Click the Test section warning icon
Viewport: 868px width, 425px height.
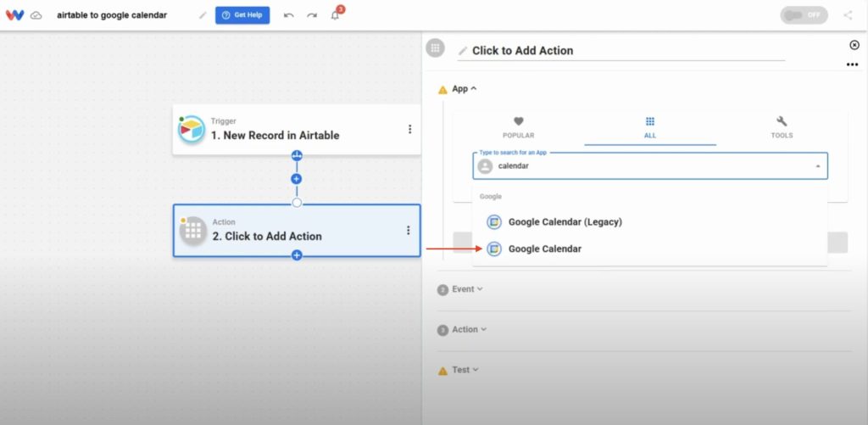pos(442,371)
